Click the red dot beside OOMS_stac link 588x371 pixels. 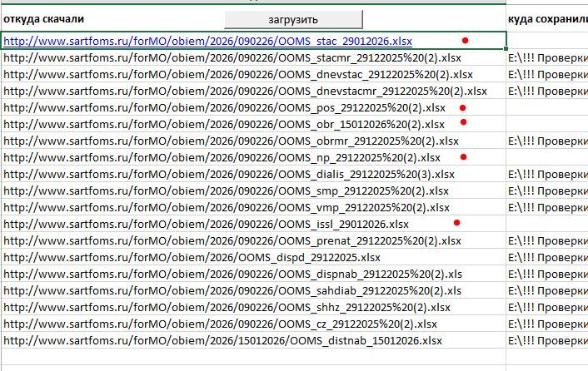click(466, 40)
